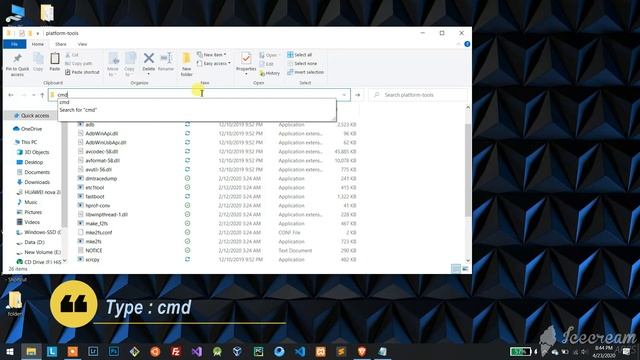Open FileZilla from the taskbar

click(176, 351)
